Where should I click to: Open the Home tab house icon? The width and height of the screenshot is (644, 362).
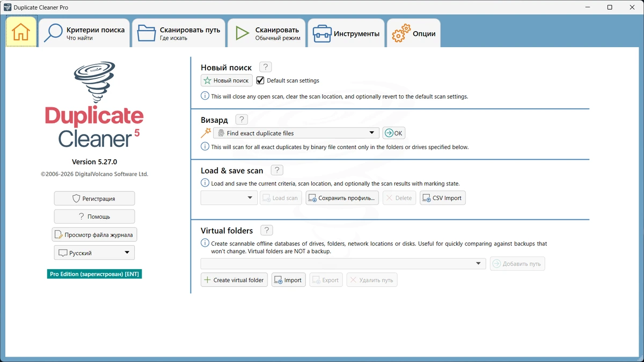point(21,32)
